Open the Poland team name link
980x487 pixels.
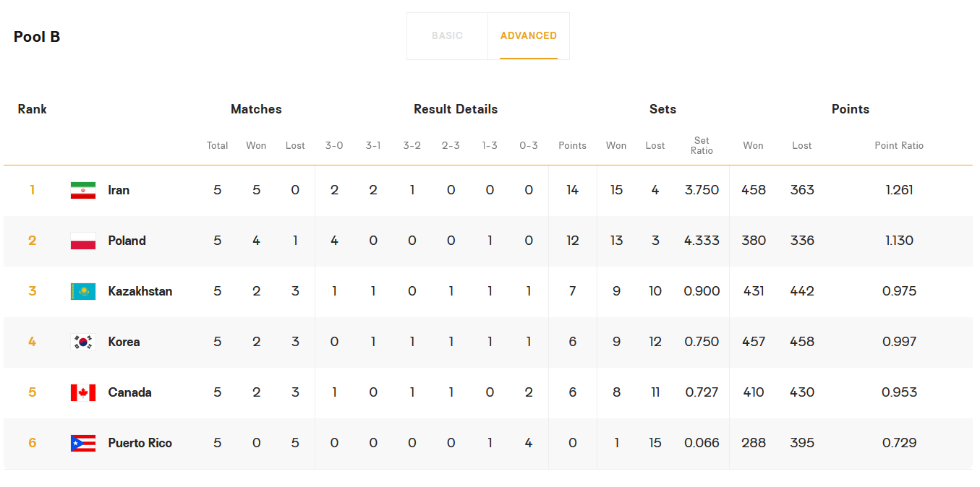(127, 241)
